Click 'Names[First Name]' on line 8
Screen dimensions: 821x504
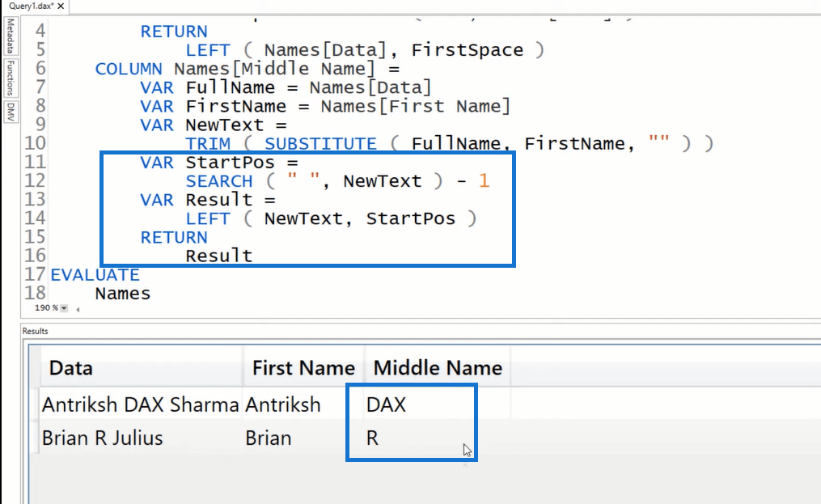(x=415, y=106)
